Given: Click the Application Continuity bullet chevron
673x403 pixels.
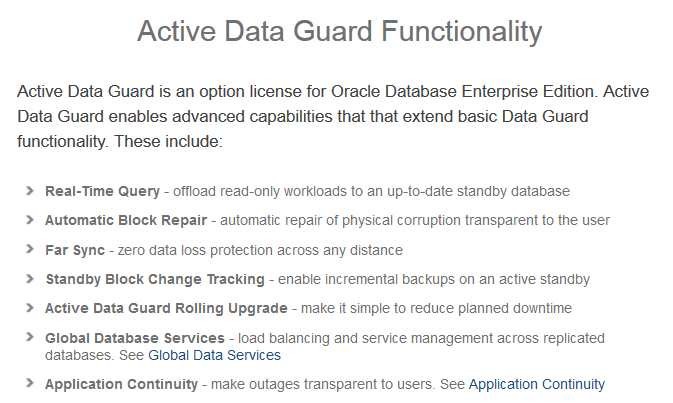Looking at the screenshot, I should coord(30,383).
